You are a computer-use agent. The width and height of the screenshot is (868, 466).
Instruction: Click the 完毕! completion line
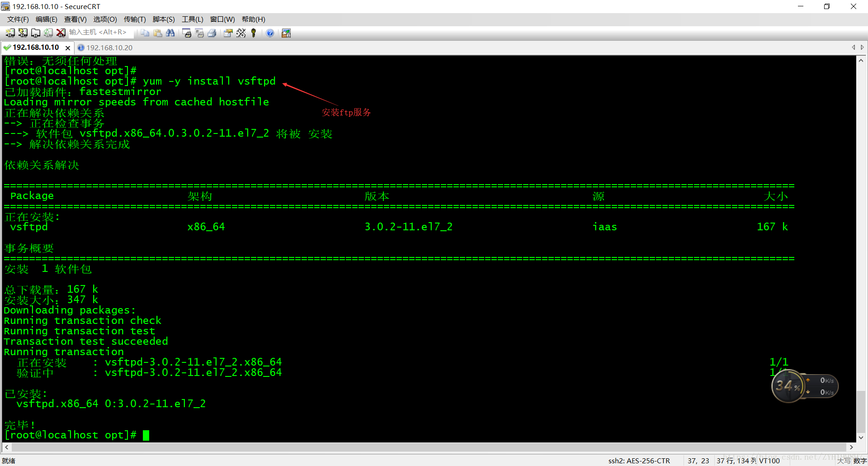pos(20,425)
